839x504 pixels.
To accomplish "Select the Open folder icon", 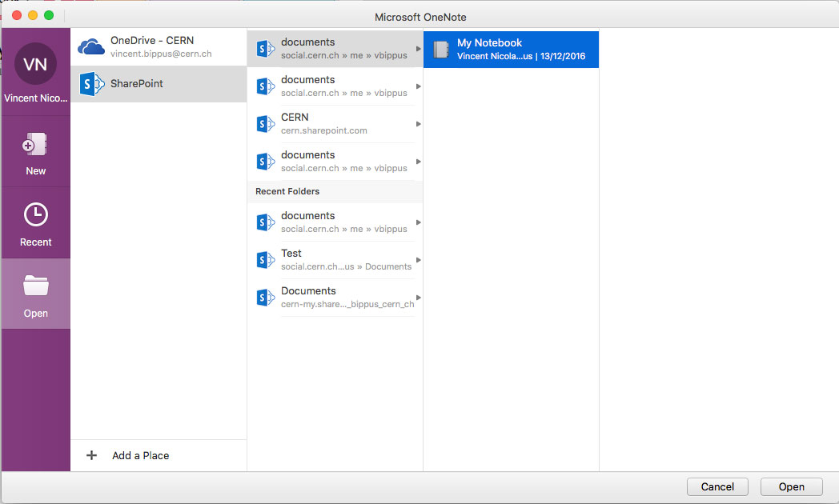I will [36, 286].
